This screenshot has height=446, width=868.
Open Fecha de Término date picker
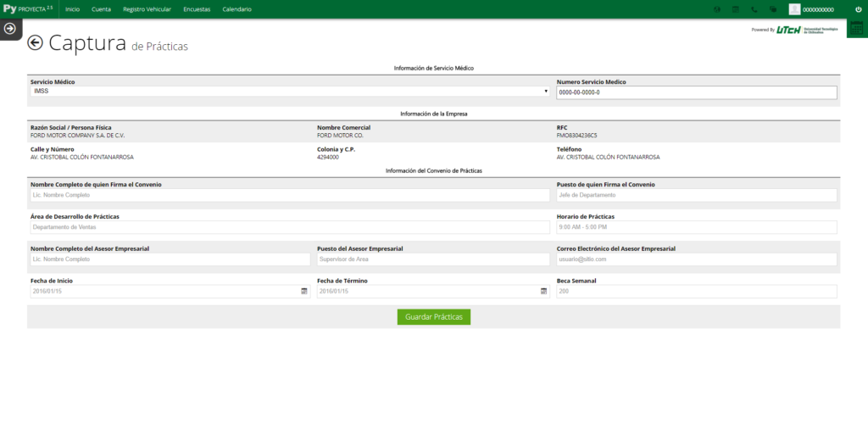coord(543,291)
